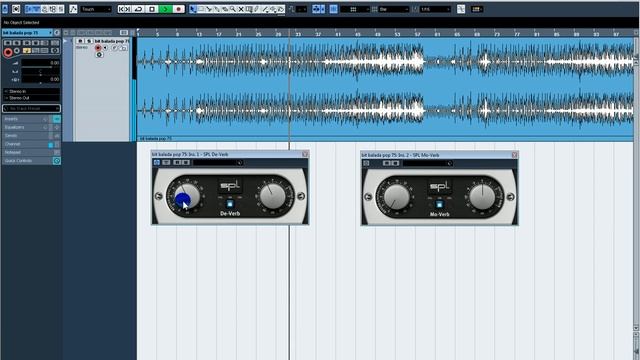
Task: Solo the track with the S button
Action: (89, 41)
